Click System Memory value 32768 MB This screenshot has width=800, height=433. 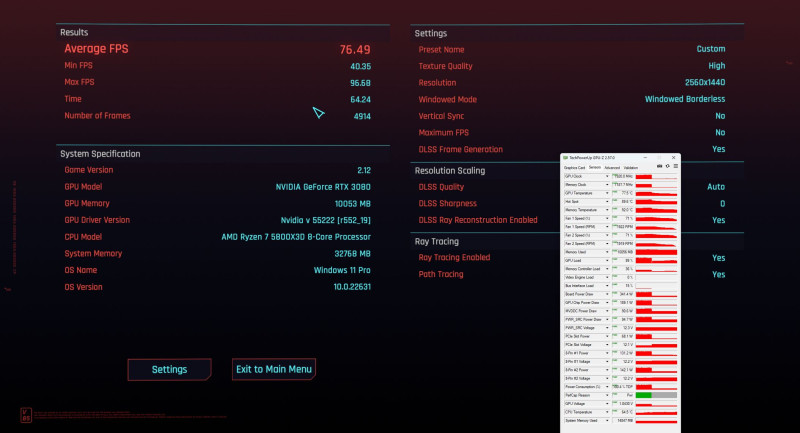[353, 253]
